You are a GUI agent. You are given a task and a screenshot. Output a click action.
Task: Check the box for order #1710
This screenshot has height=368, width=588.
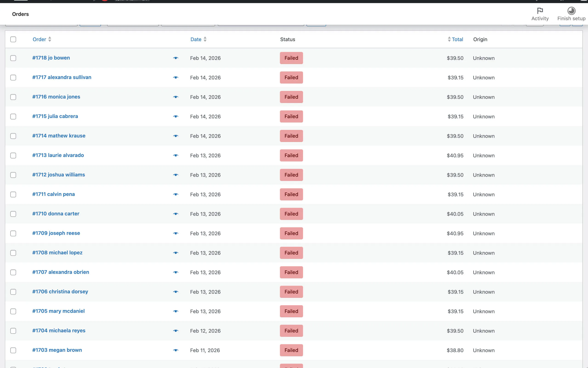click(x=13, y=214)
